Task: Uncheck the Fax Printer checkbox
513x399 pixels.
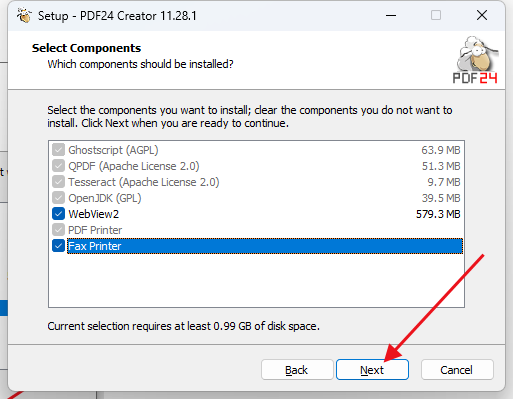Action: [x=58, y=246]
